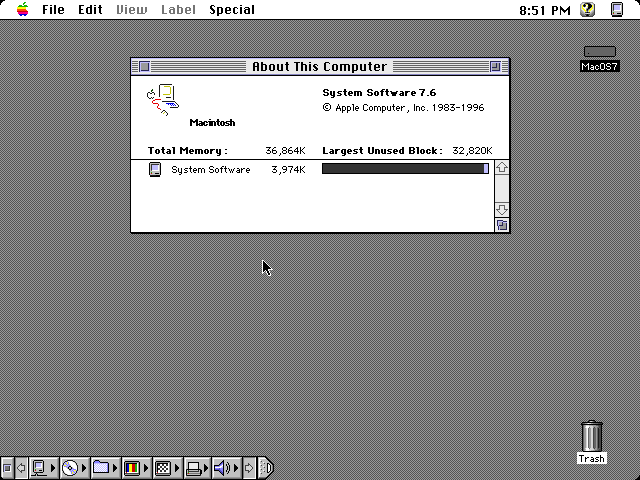
Task: Open the File Sharing folder popup arrow
Action: tap(115, 468)
